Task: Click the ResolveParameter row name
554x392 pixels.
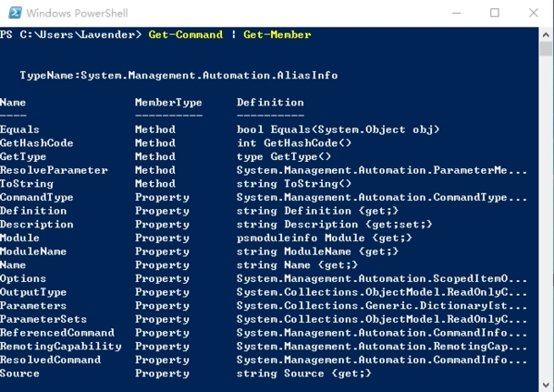Action: coord(54,170)
